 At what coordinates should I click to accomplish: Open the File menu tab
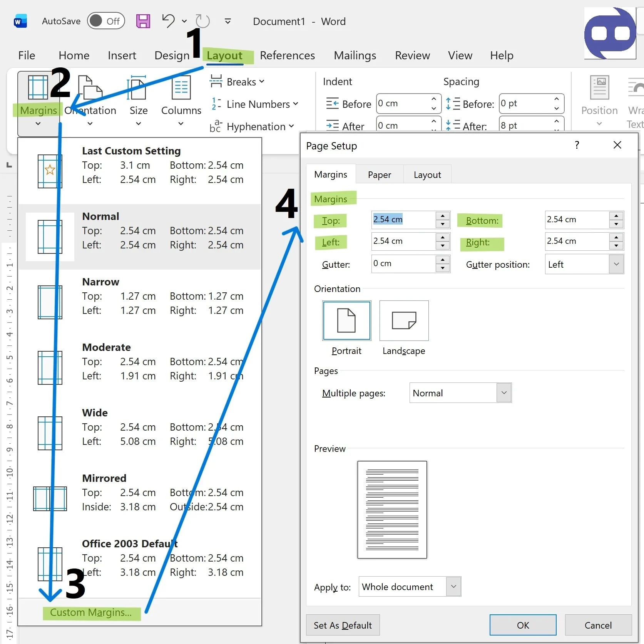click(x=27, y=55)
